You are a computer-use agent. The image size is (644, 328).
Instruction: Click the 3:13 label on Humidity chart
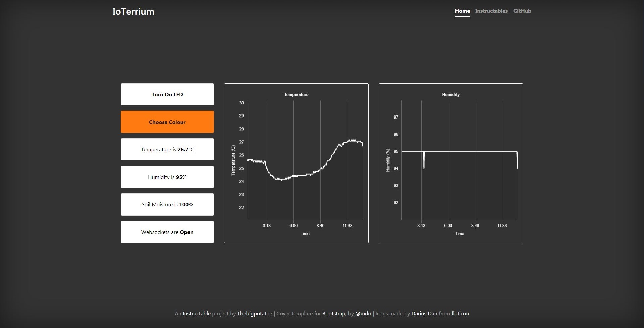(x=421, y=226)
